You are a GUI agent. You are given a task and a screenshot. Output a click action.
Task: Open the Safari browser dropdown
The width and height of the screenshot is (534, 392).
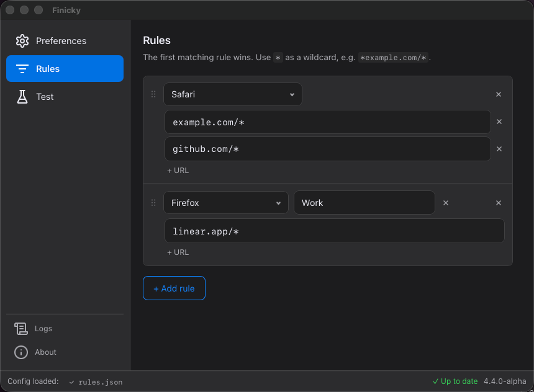pos(232,94)
